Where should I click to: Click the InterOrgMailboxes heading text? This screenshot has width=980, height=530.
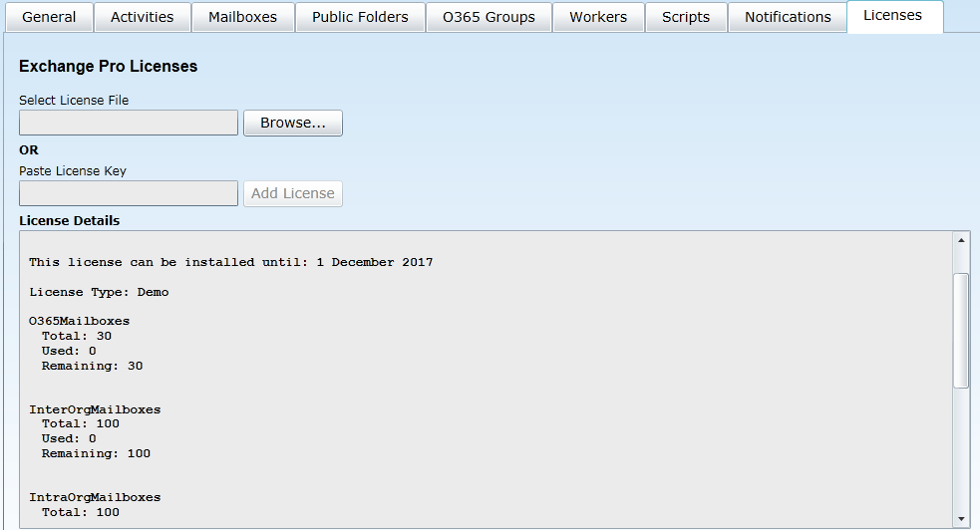95,409
